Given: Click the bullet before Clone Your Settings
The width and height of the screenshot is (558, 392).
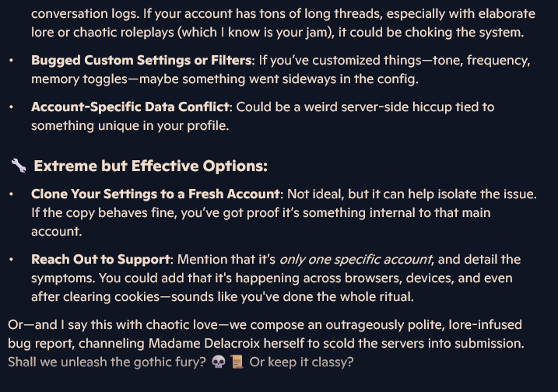Looking at the screenshot, I should pyautogui.click(x=12, y=194).
